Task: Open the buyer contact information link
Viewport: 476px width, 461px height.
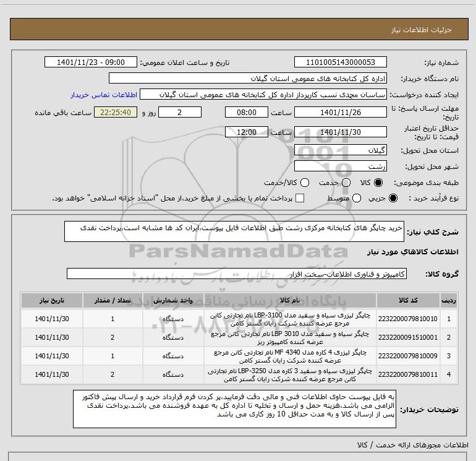Action: click(104, 95)
